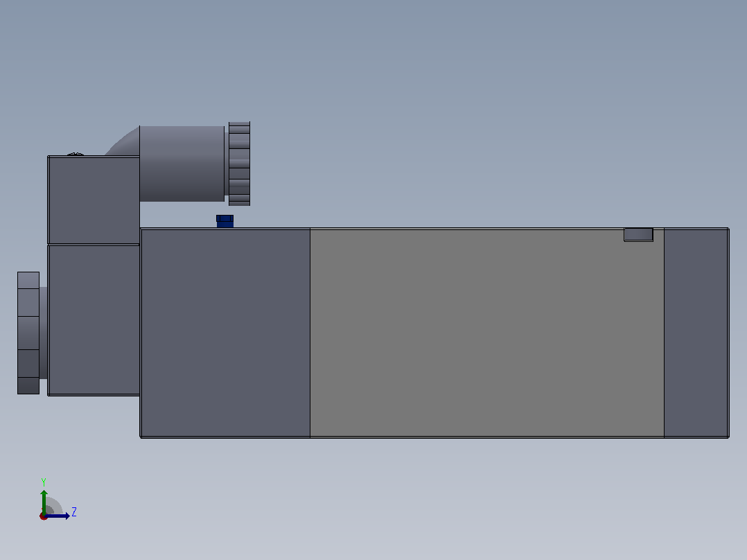The height and width of the screenshot is (560, 747).
Task: Click the green Y axis of triad
Action: 44,502
